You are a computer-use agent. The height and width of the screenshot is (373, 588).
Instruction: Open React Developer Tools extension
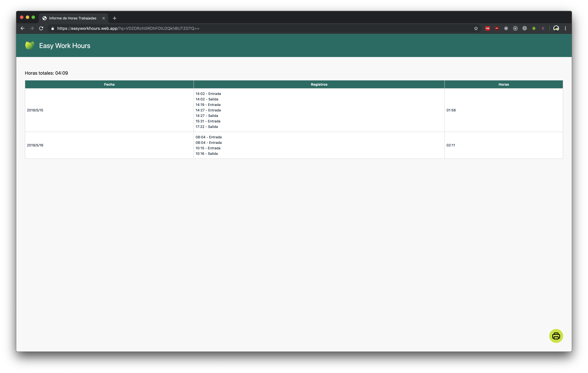tap(506, 28)
